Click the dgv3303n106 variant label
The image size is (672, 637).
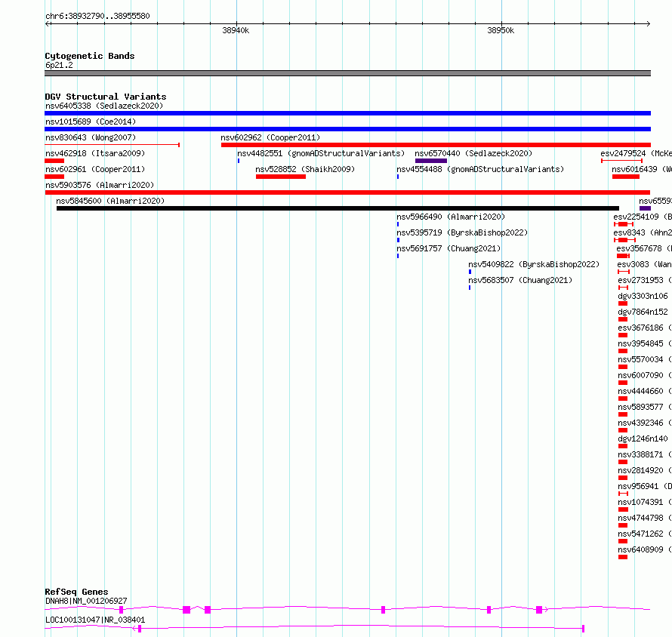643,296
